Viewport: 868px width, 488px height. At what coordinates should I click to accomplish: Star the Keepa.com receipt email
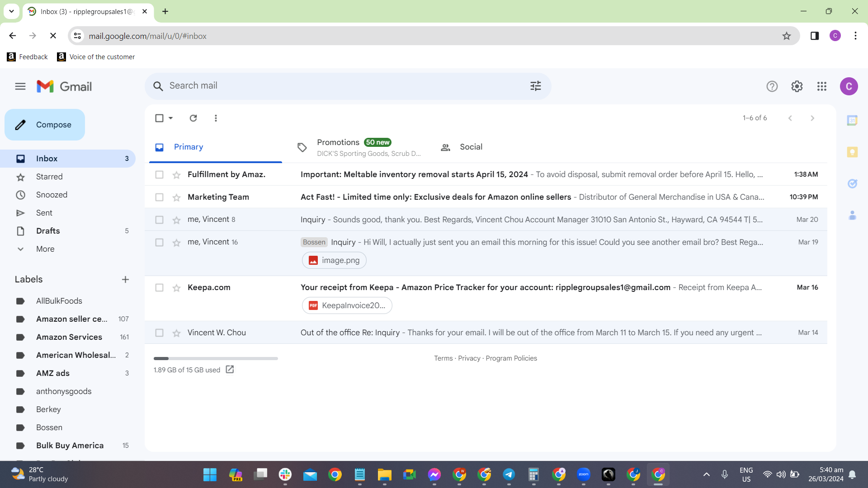point(176,288)
